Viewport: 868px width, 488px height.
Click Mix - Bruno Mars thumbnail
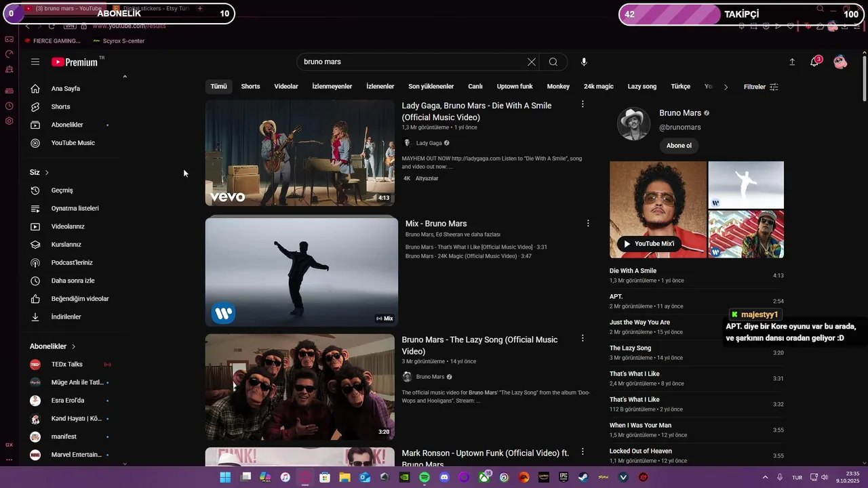302,271
